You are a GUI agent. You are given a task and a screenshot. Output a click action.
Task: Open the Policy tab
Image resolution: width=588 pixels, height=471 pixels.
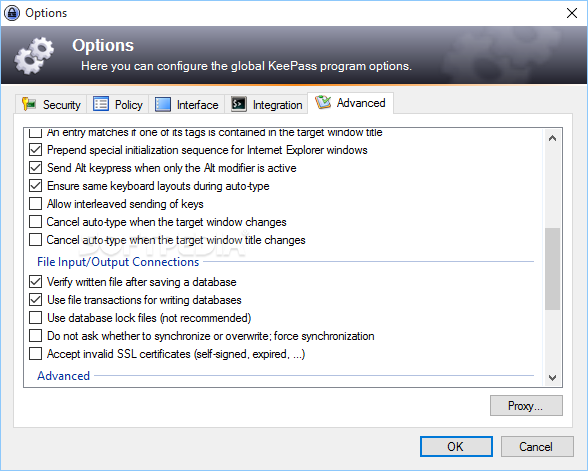(x=118, y=104)
